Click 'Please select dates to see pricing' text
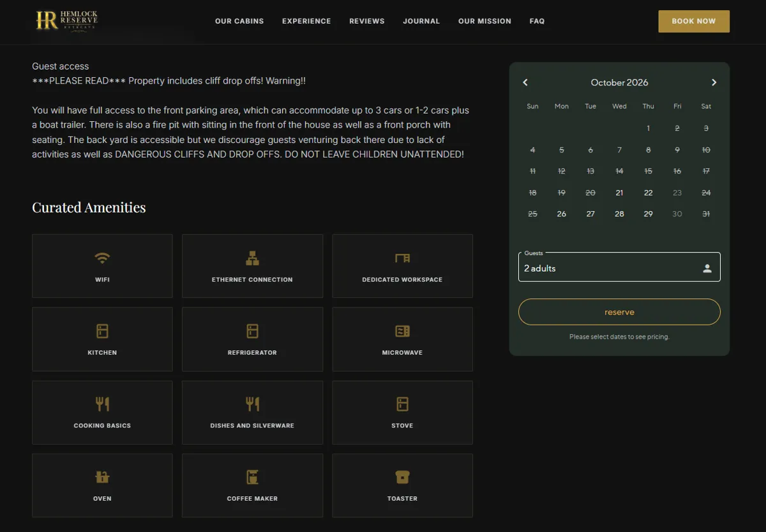 619,337
